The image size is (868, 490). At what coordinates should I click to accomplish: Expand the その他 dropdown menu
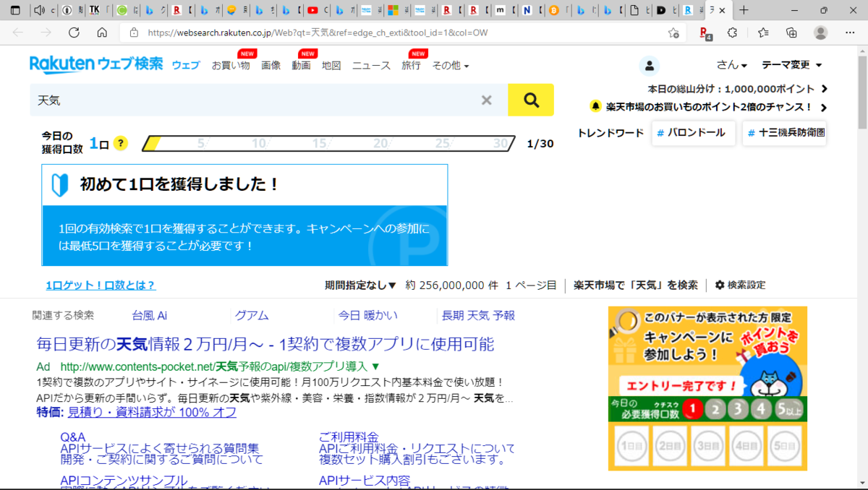451,65
